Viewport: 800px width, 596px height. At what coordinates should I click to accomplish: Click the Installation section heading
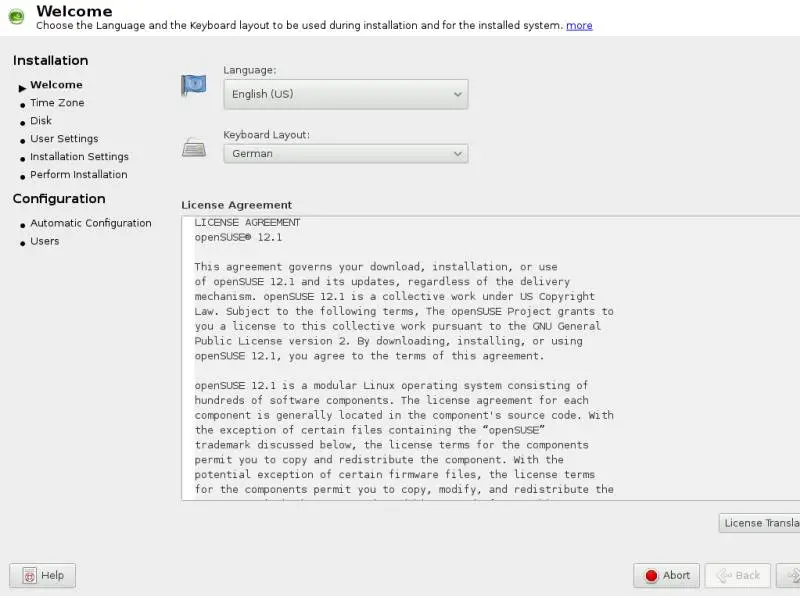[51, 60]
